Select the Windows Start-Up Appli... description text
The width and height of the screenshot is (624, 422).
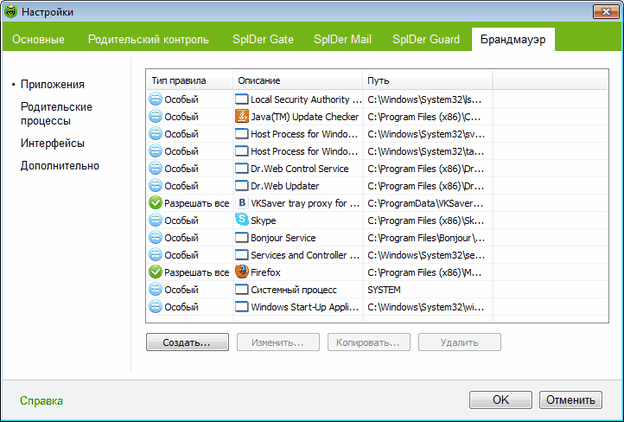tap(304, 307)
